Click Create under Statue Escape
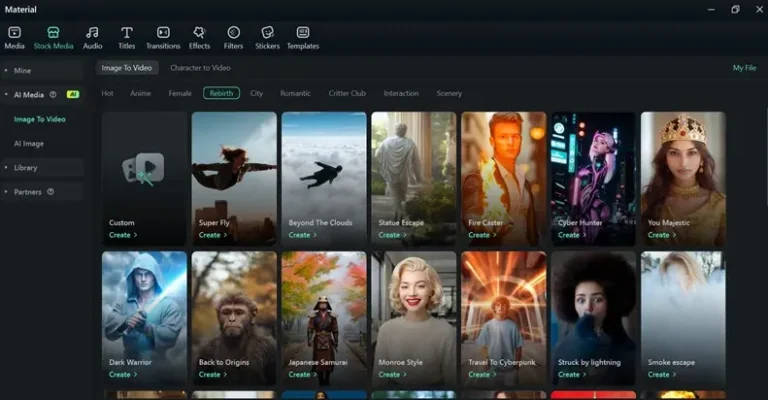 [x=392, y=235]
